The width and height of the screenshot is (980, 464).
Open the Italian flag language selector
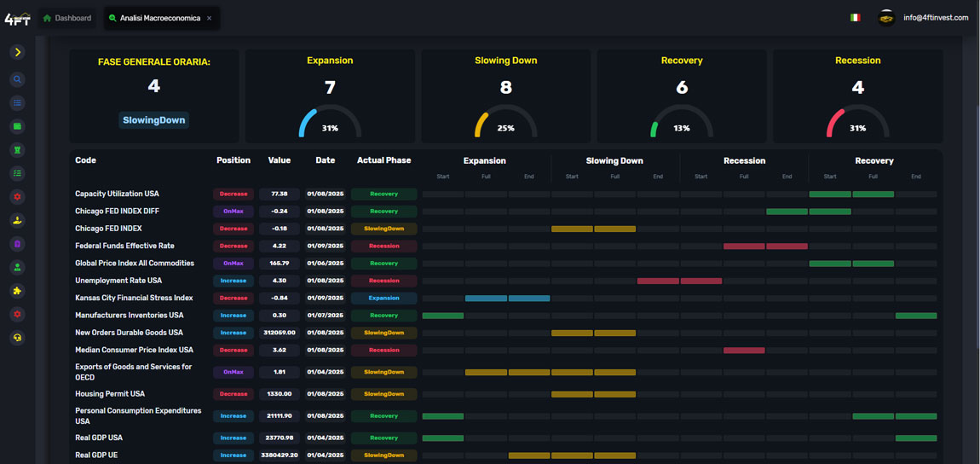(855, 18)
